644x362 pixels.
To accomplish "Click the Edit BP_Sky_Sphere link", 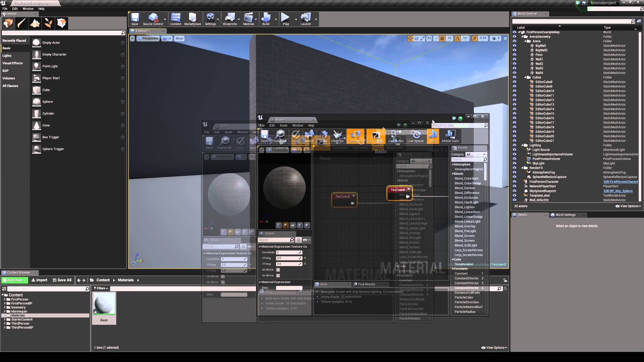I will tap(619, 191).
